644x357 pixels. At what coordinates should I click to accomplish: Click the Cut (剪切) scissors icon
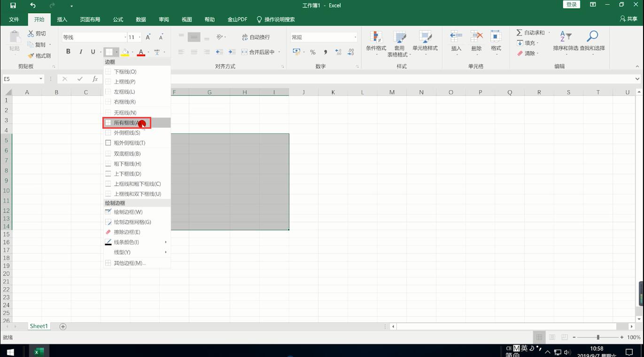[31, 33]
